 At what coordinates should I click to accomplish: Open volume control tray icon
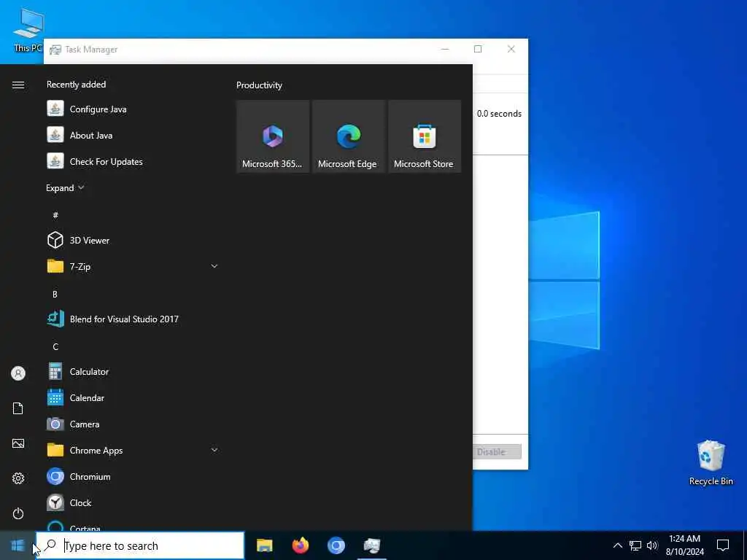652,545
